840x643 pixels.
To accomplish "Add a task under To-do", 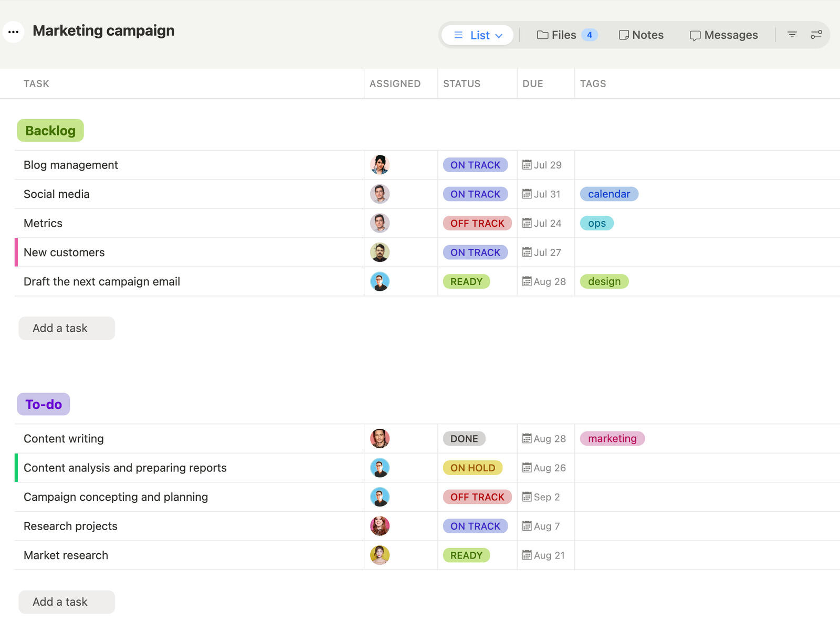I will [x=67, y=602].
